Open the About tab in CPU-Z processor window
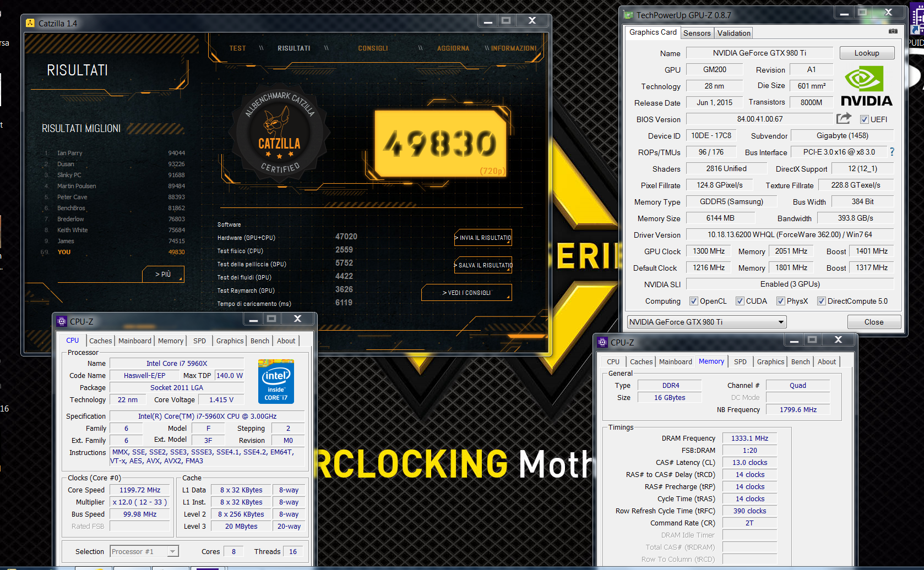This screenshot has width=924, height=570. [286, 341]
